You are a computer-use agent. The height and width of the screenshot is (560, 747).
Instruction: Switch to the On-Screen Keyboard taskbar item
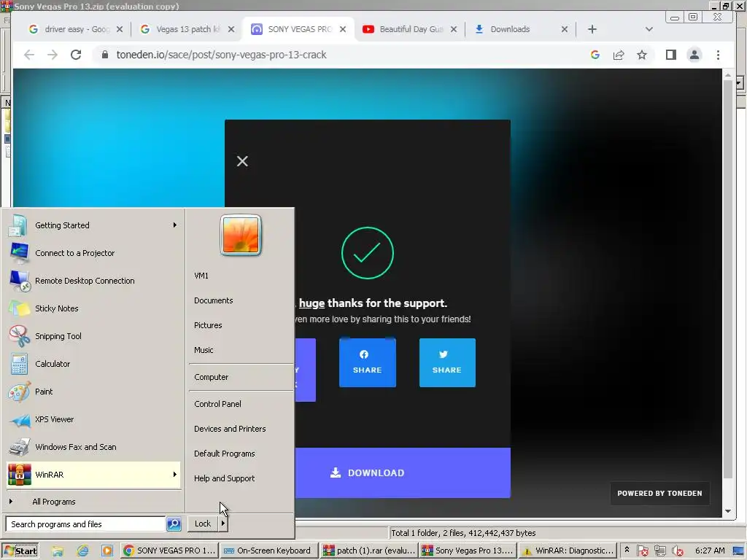pyautogui.click(x=267, y=551)
